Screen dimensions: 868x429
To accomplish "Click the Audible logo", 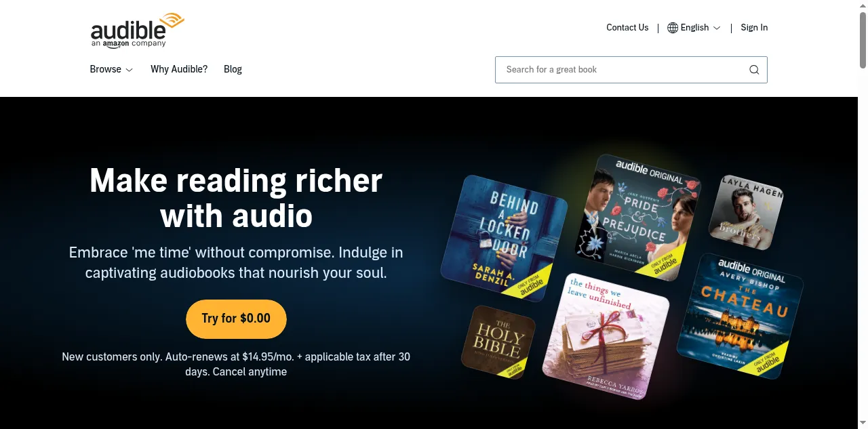I will click(137, 30).
